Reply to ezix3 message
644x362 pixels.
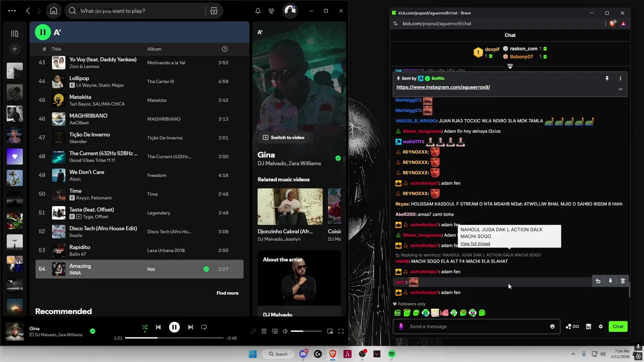tap(598, 281)
